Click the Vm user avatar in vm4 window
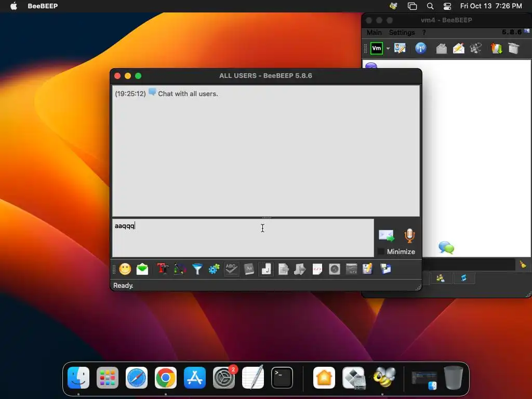532x399 pixels. click(377, 48)
